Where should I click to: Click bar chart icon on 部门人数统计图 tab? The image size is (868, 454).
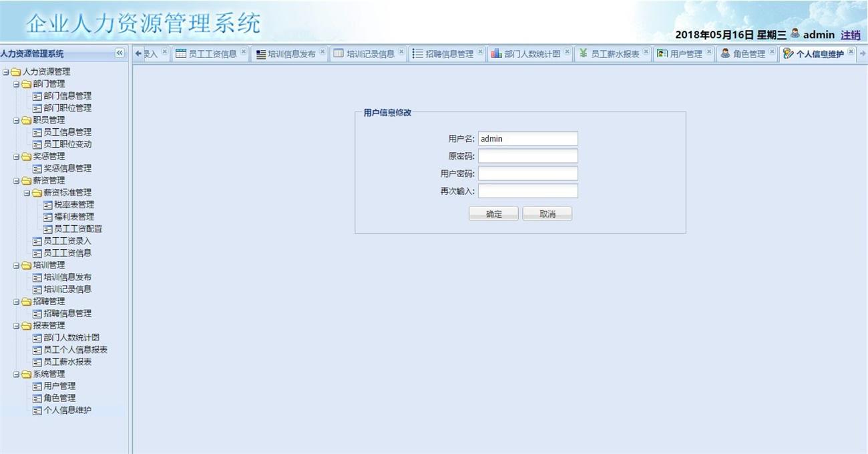click(496, 54)
